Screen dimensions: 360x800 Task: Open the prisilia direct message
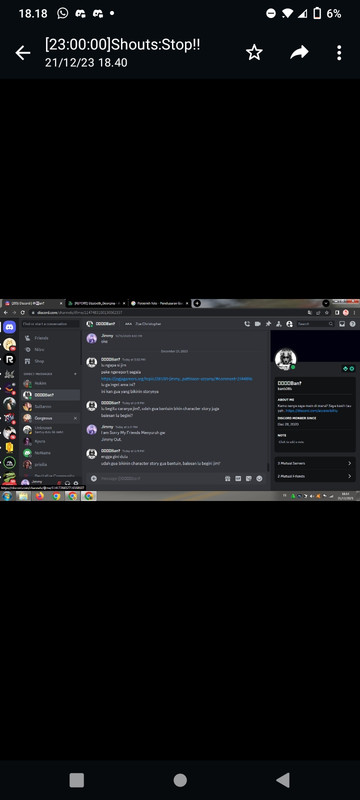coord(50,465)
